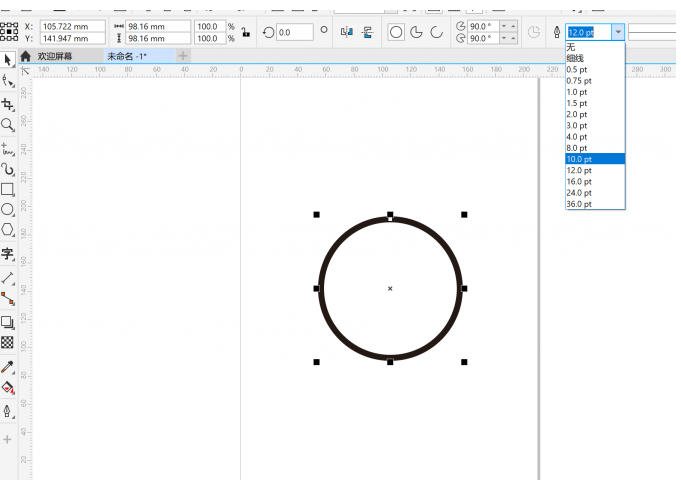Click the rotation angle input field
Image resolution: width=681 pixels, height=480 pixels.
coord(294,32)
